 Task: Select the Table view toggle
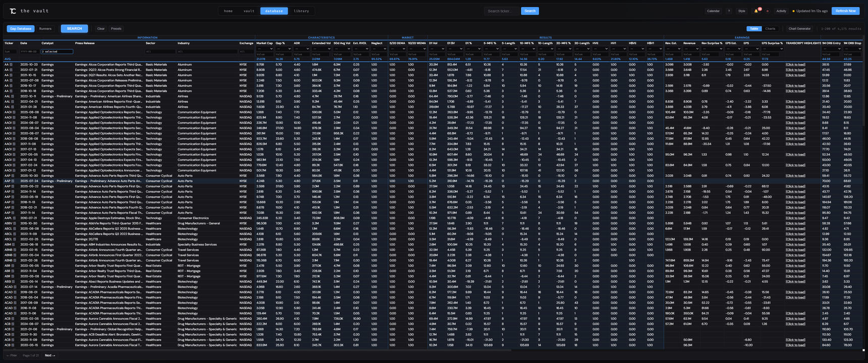pyautogui.click(x=754, y=29)
